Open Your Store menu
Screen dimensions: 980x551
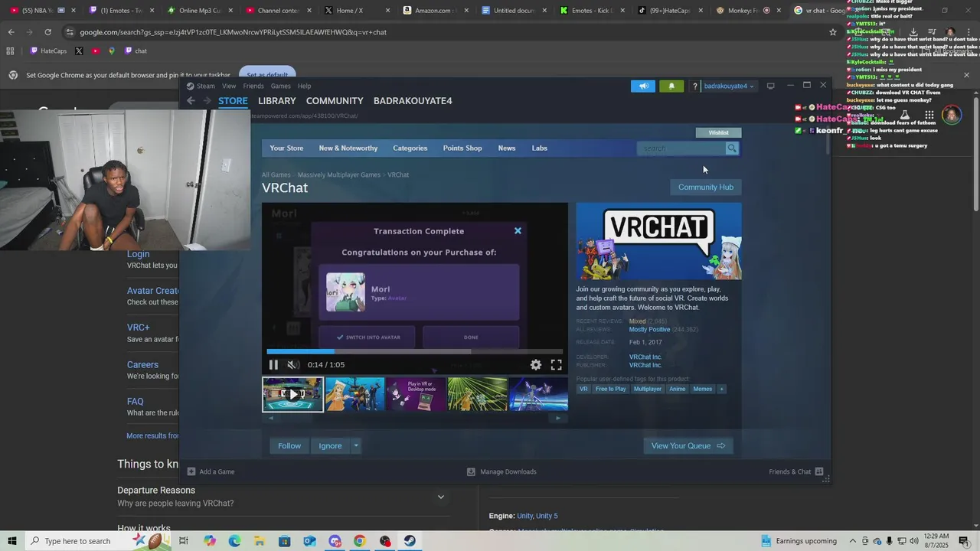click(286, 148)
